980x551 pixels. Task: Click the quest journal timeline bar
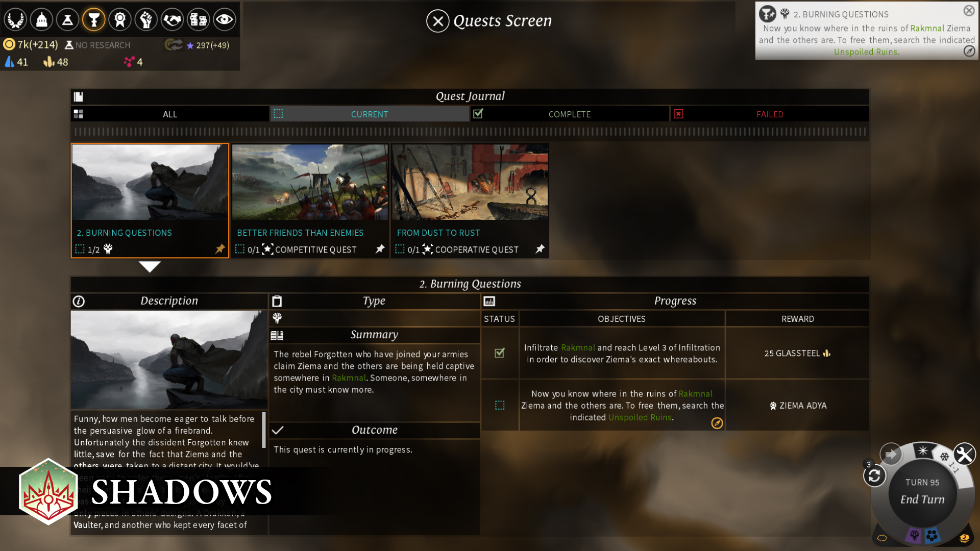point(470,132)
